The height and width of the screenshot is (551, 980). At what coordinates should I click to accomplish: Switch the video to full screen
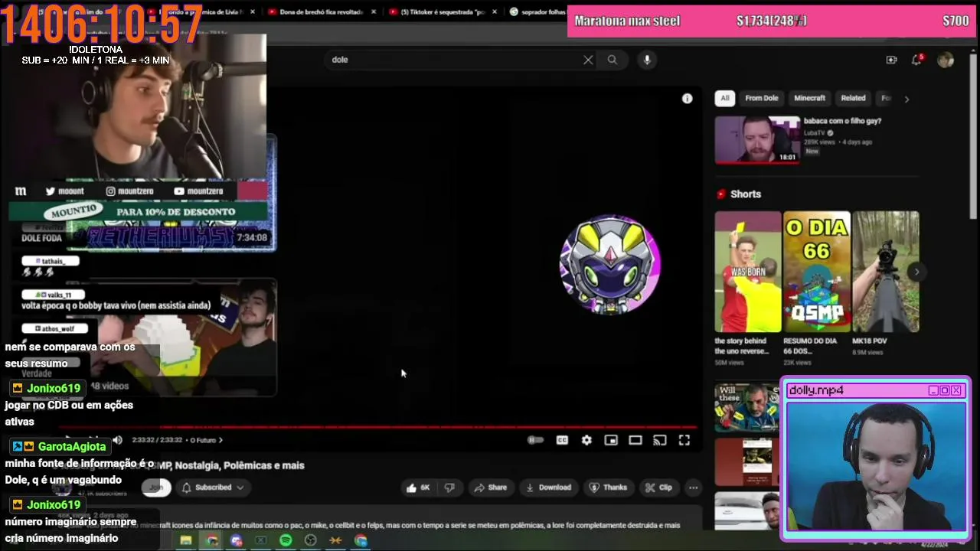click(684, 440)
